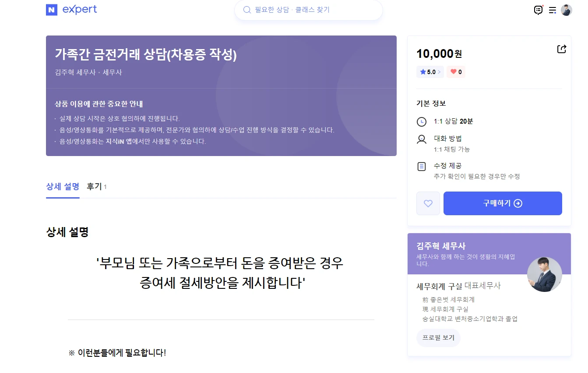This screenshot has height=373, width=588.
Task: Click the expert's circular profile photo
Action: click(x=544, y=274)
